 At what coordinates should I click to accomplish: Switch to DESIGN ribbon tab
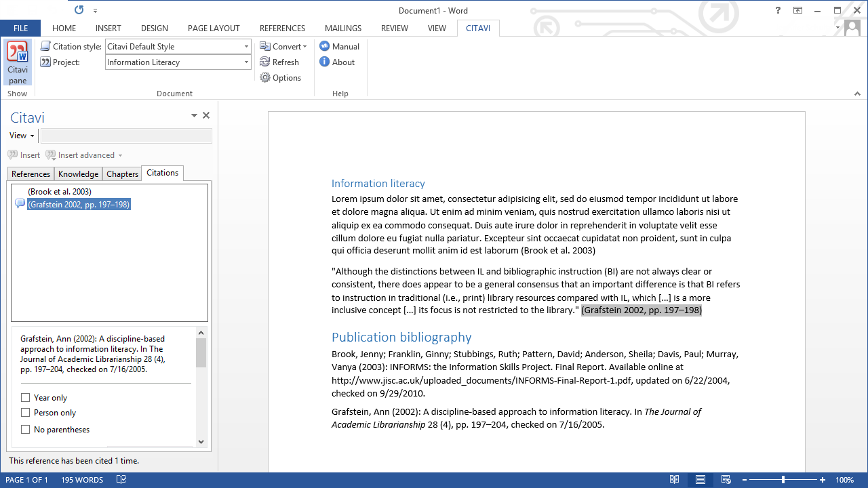(x=155, y=28)
